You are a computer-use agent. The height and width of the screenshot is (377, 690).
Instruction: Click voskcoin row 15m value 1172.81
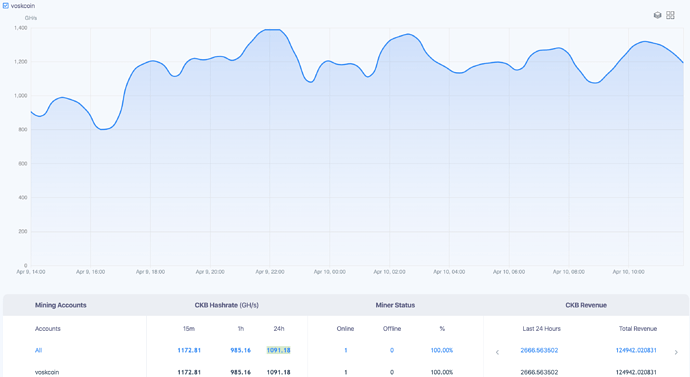(x=189, y=372)
